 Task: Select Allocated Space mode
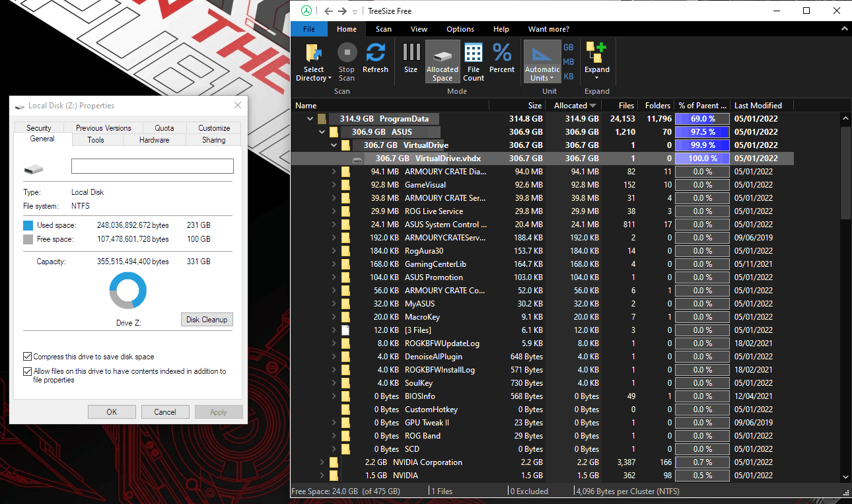coord(443,61)
